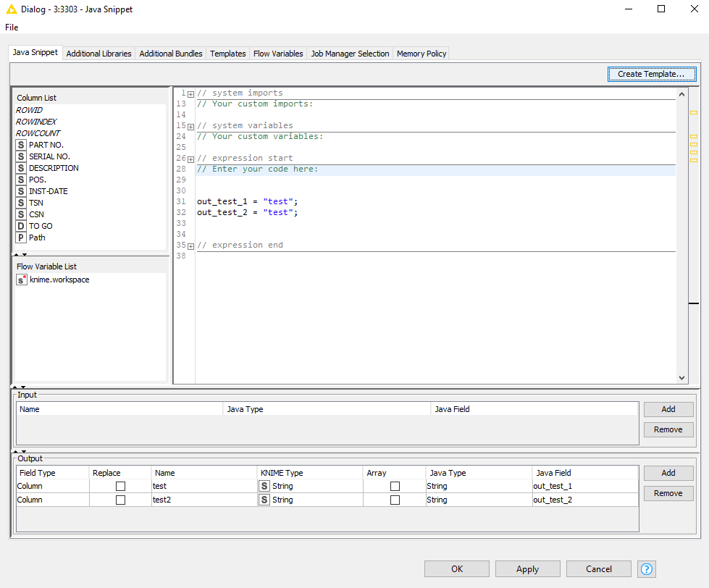The height and width of the screenshot is (588, 709).
Task: Click the Path type icon in column list
Action: [x=21, y=238]
